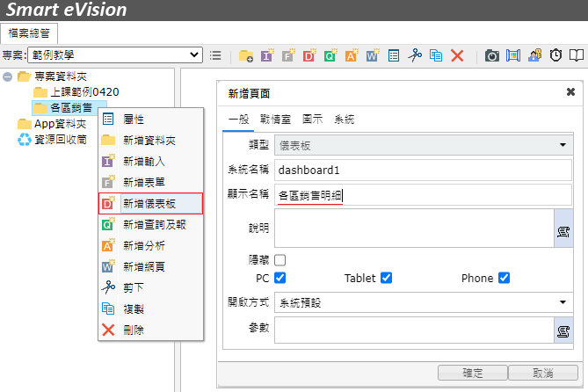Image resolution: width=588 pixels, height=392 pixels.
Task: Click the 取消 button
Action: click(x=542, y=373)
